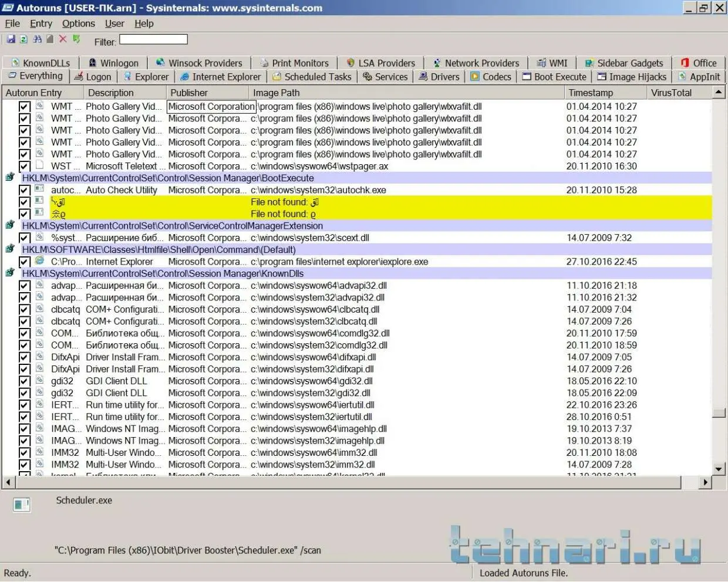Click the Find binoculars icon
The width and height of the screenshot is (728, 582).
(37, 39)
